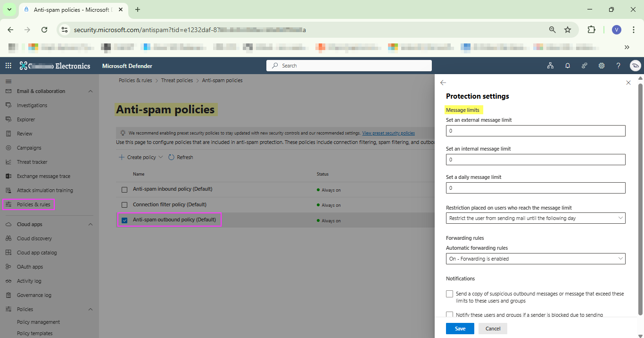Bookmark this page with star icon
The height and width of the screenshot is (338, 644).
(x=568, y=30)
